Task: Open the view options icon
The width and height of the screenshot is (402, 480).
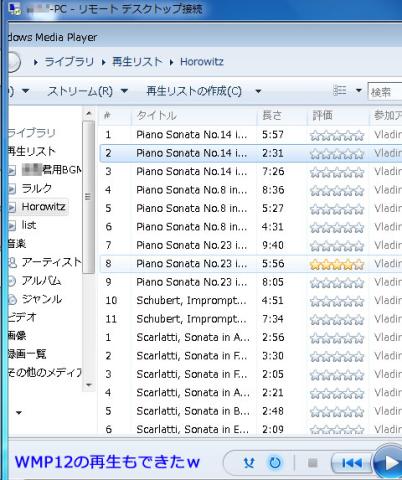Action: click(340, 91)
